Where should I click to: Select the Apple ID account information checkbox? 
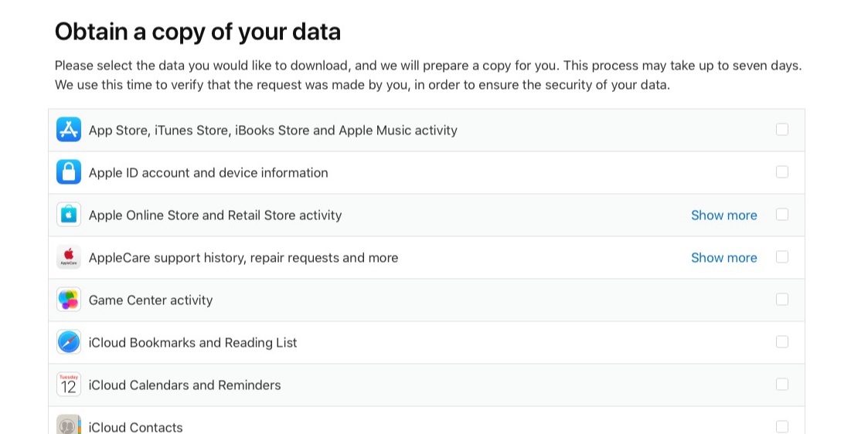point(782,172)
